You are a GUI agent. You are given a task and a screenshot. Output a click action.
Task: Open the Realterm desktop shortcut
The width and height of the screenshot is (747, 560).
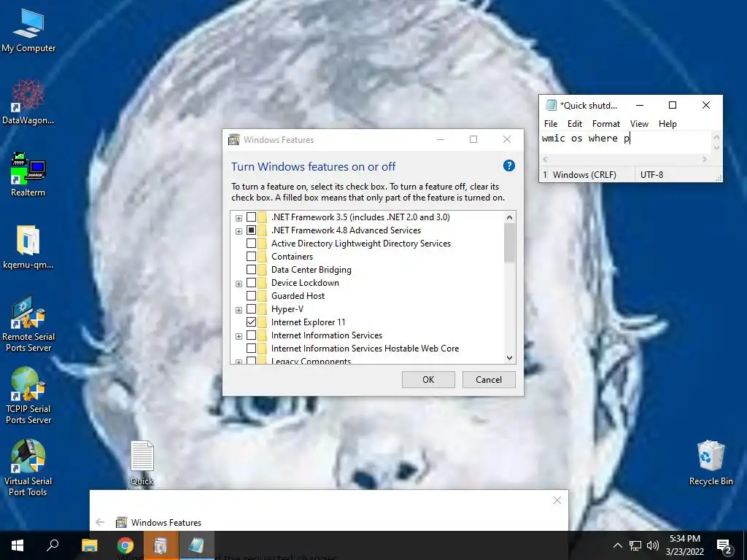[x=28, y=175]
